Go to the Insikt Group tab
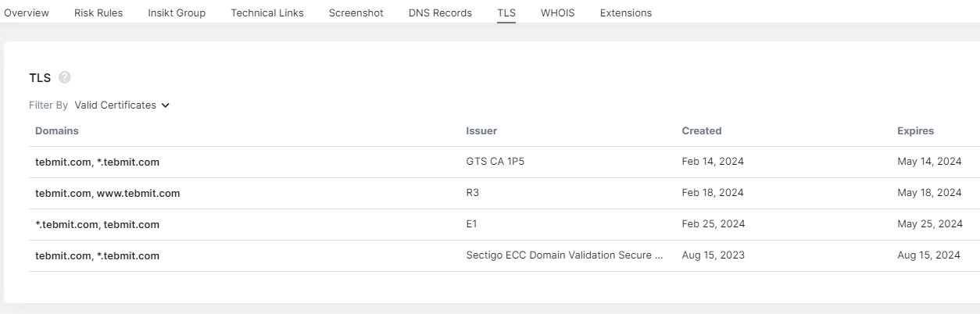The width and height of the screenshot is (980, 314). pyautogui.click(x=177, y=12)
